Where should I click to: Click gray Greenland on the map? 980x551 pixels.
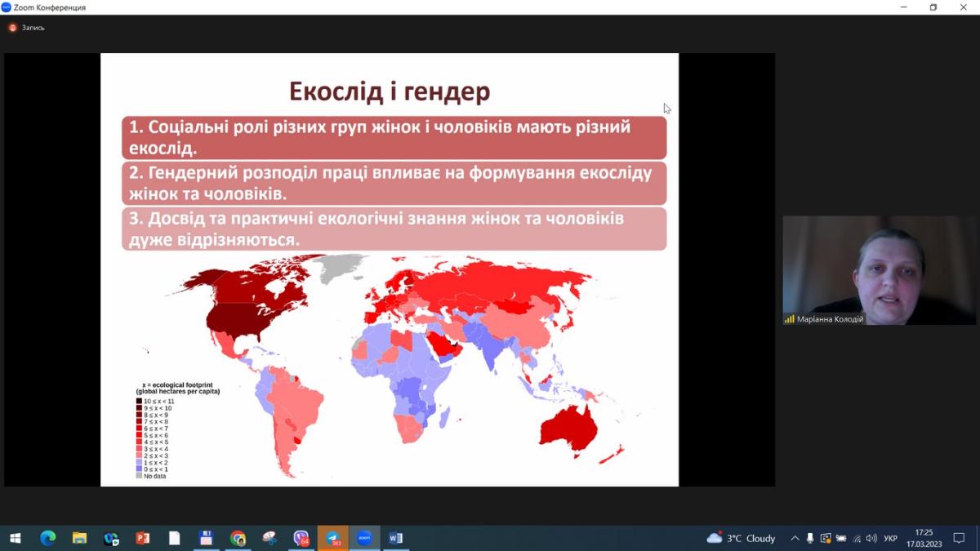pos(339,267)
